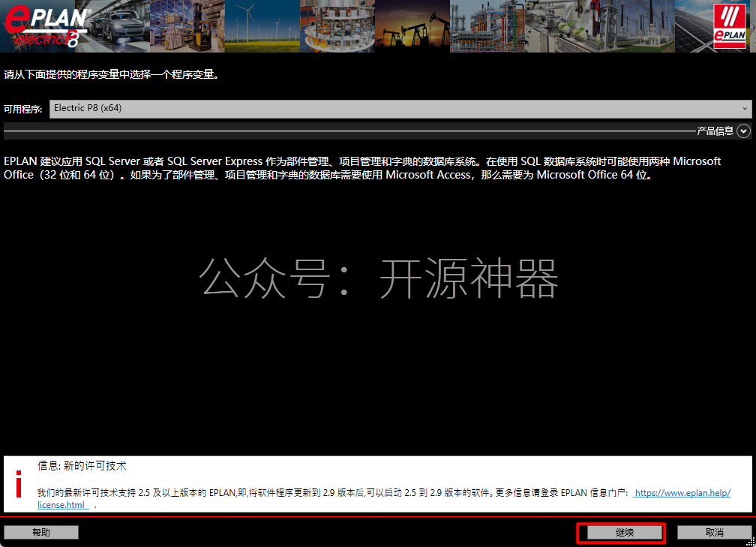Viewport: 756px width, 547px height.
Task: Click the SQL Server recommendation paragraph
Action: [362, 168]
